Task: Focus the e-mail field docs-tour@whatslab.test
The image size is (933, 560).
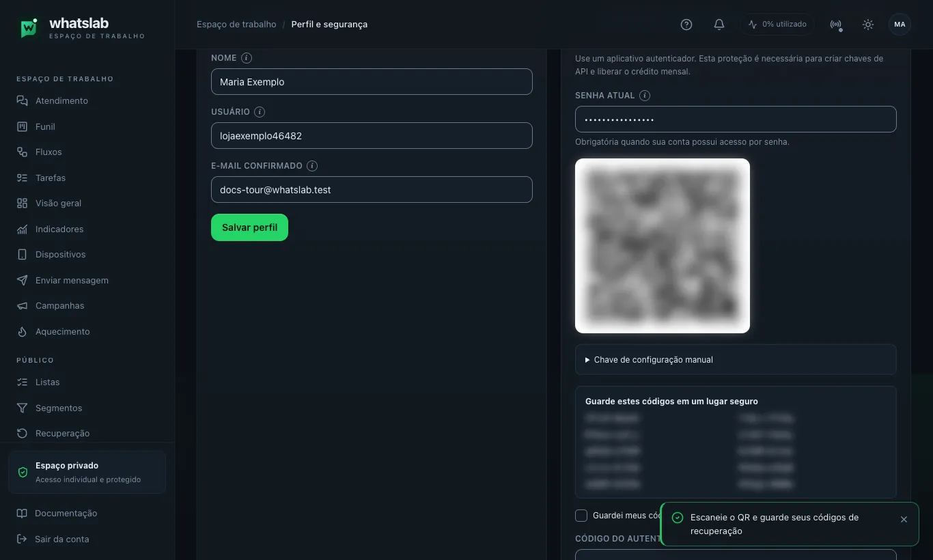Action: 372,190
